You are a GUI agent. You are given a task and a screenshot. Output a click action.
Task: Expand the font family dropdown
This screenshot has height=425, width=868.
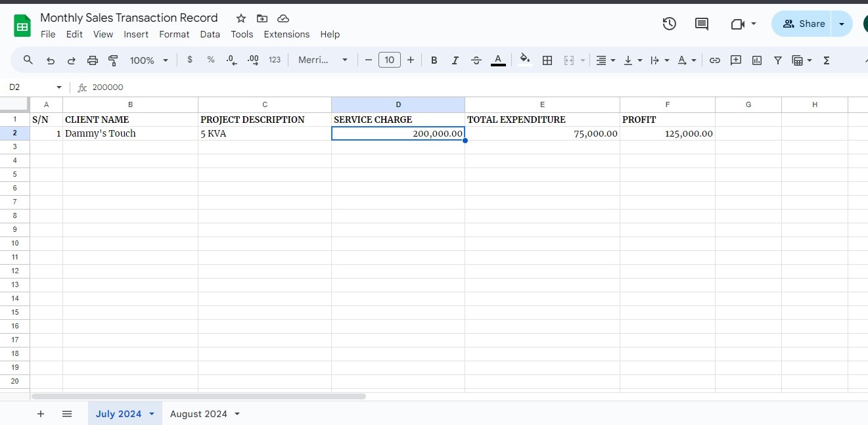pyautogui.click(x=323, y=60)
